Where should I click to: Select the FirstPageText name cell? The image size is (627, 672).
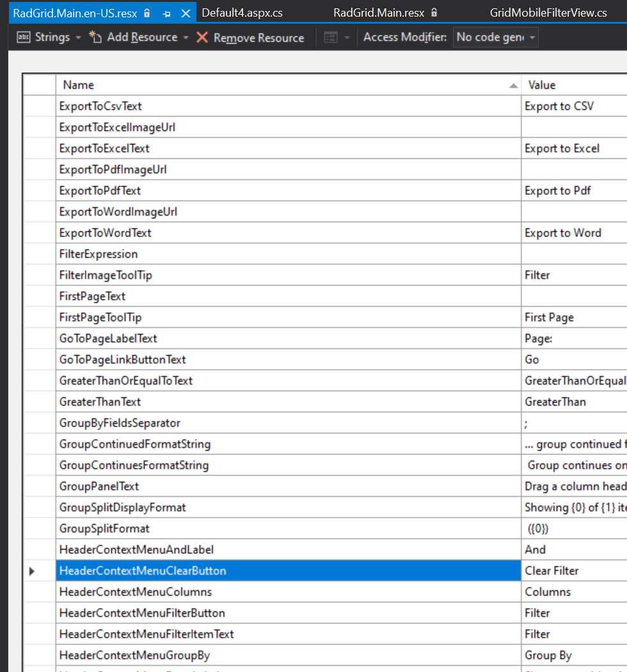(x=289, y=296)
